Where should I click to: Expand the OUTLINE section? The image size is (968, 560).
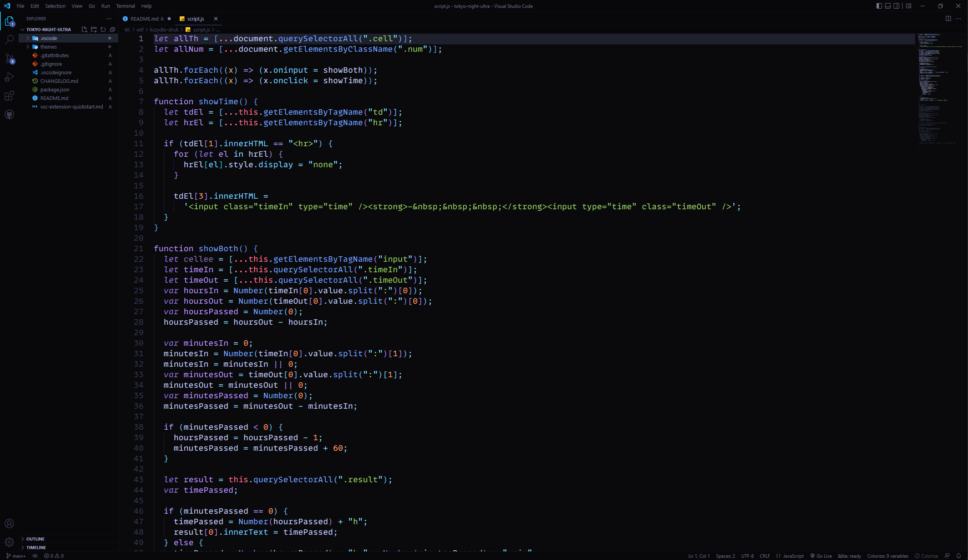pyautogui.click(x=35, y=539)
